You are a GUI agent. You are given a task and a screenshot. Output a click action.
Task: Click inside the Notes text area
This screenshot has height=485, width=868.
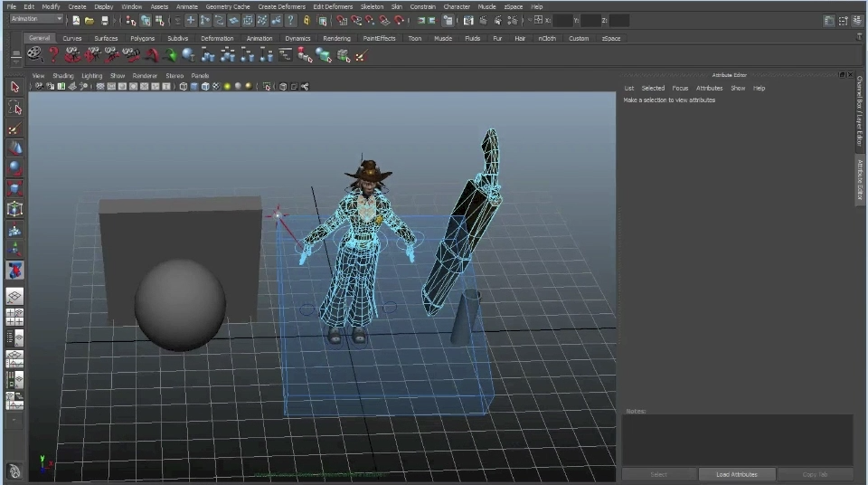(x=737, y=440)
